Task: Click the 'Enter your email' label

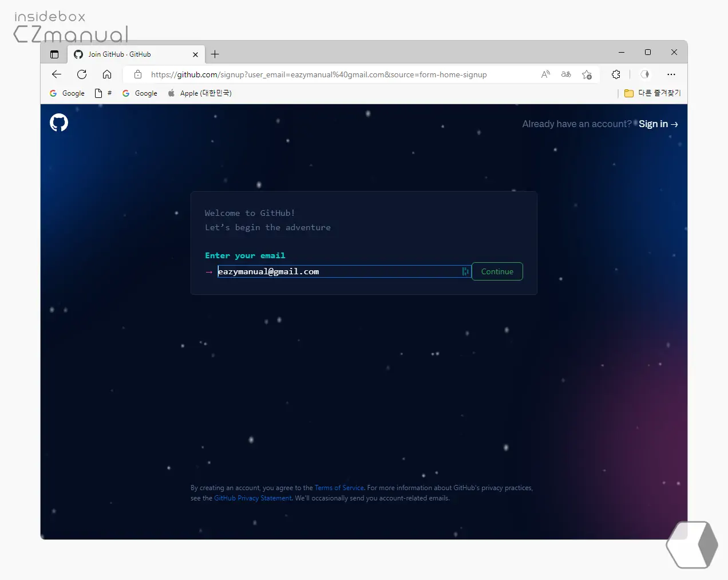Action: pyautogui.click(x=245, y=255)
